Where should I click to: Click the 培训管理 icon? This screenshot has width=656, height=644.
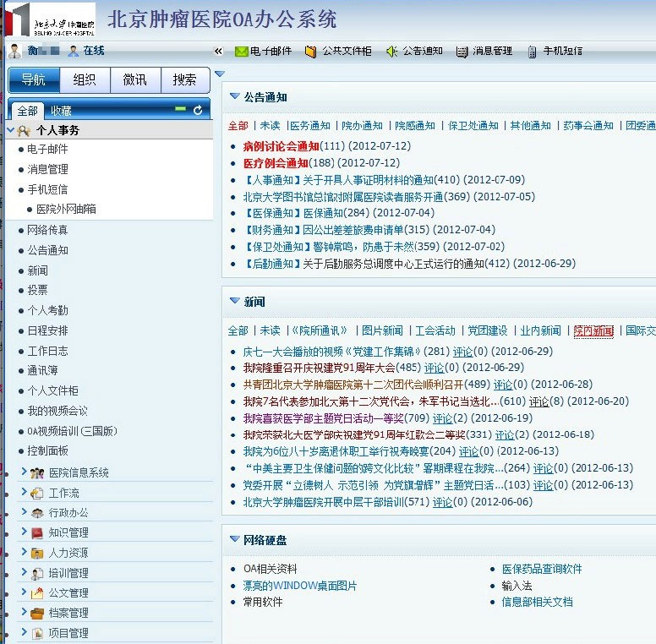37,573
